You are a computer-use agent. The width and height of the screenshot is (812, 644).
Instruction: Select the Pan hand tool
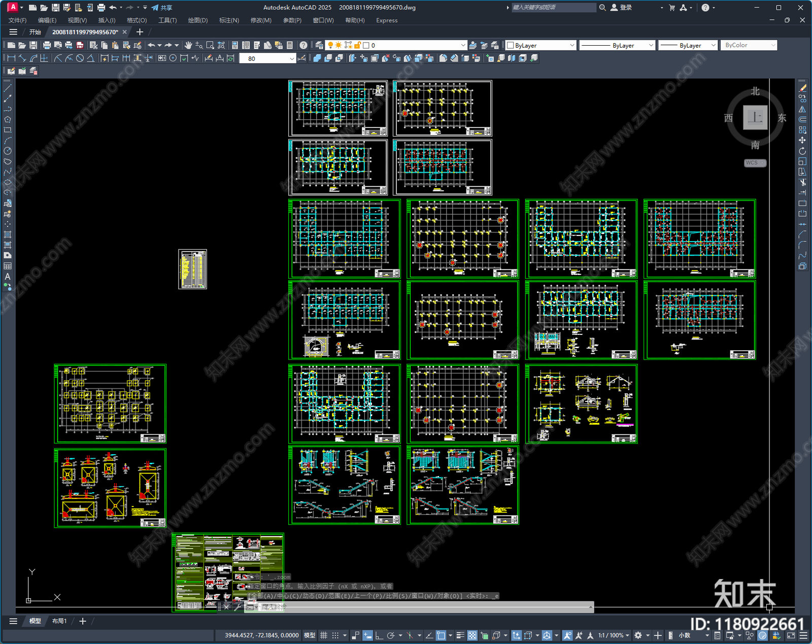pyautogui.click(x=188, y=45)
